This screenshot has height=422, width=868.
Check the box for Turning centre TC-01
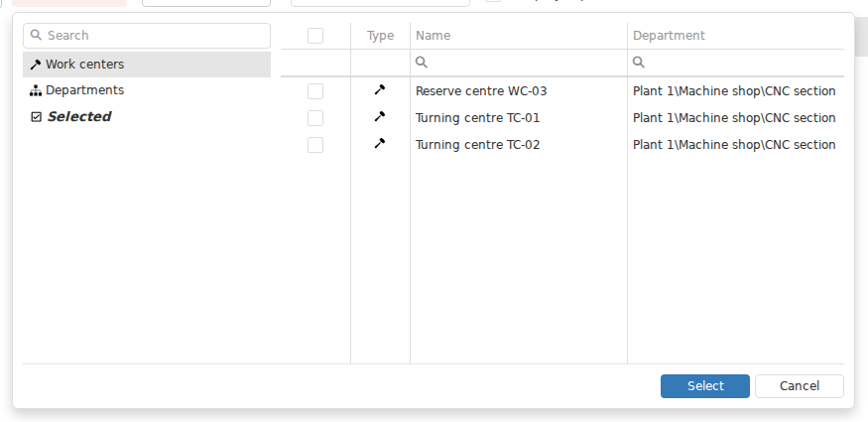pos(315,118)
